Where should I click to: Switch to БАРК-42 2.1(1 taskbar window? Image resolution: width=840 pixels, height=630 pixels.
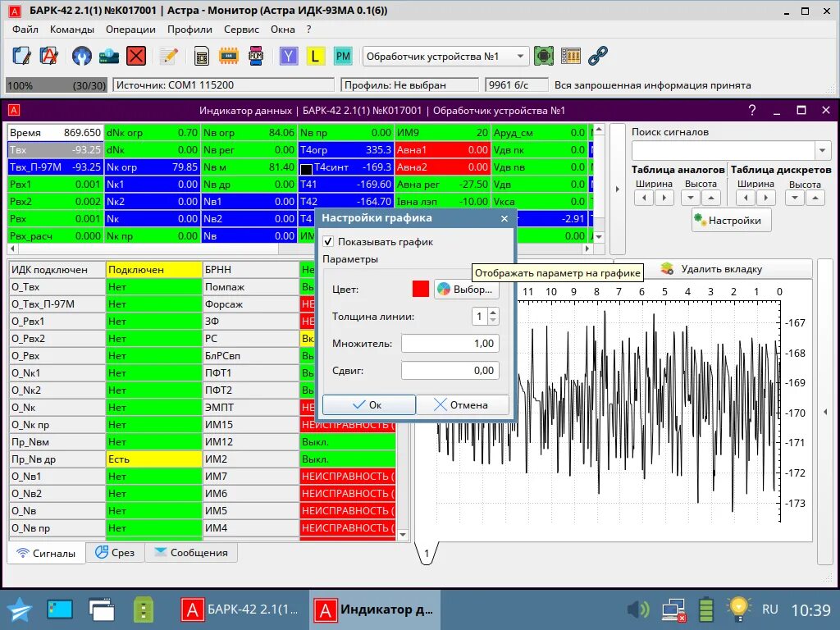point(240,609)
